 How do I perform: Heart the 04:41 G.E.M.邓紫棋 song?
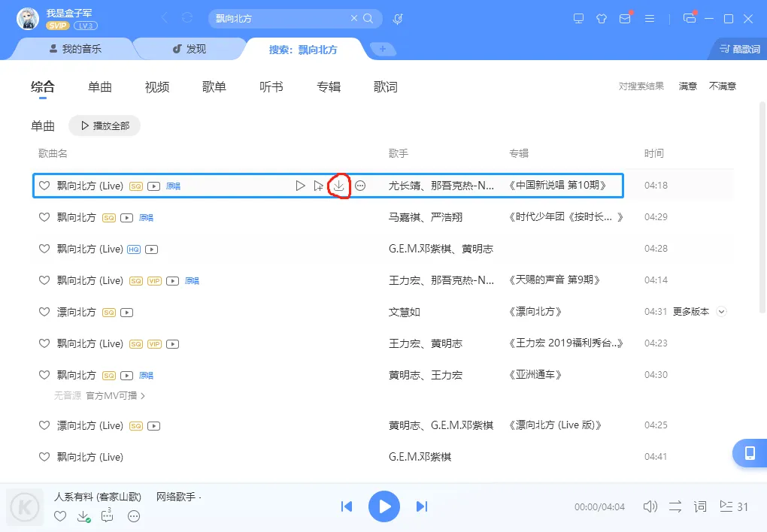(x=44, y=457)
